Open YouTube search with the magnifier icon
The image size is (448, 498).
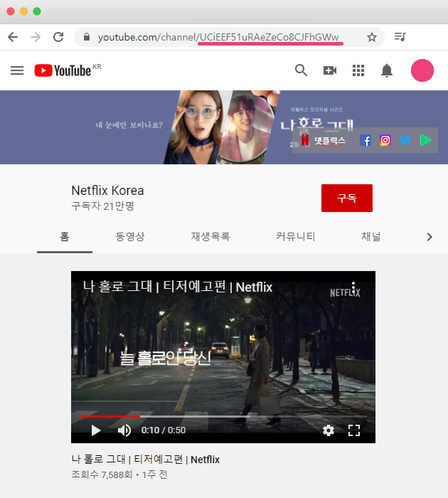[301, 70]
